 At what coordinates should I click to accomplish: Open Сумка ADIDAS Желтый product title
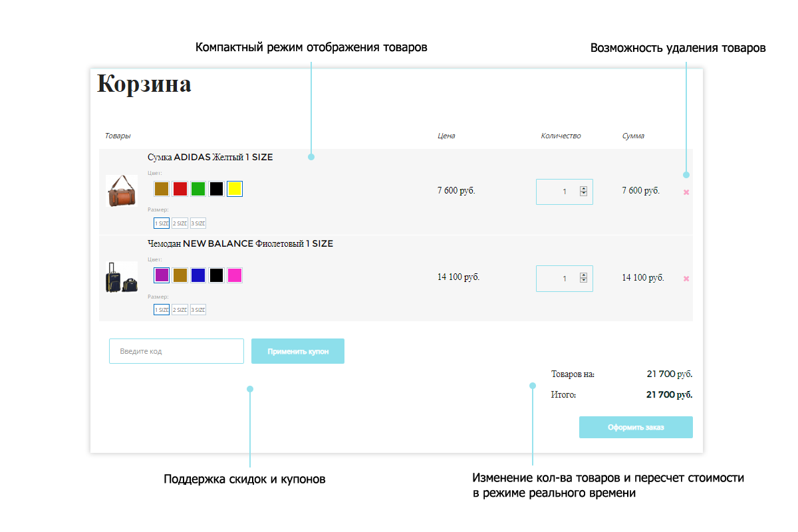point(210,158)
